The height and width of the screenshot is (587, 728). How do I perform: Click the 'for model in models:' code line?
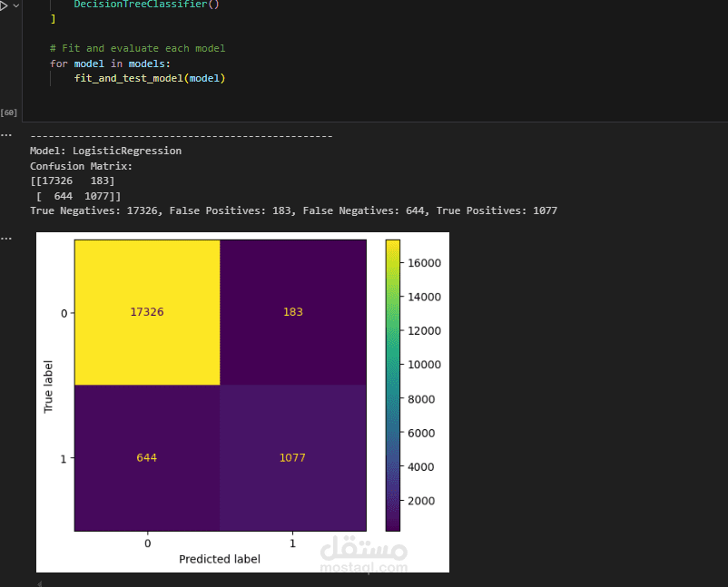110,64
